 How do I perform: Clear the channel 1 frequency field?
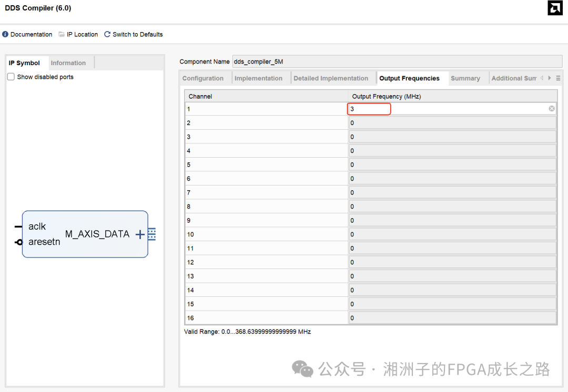coord(551,109)
